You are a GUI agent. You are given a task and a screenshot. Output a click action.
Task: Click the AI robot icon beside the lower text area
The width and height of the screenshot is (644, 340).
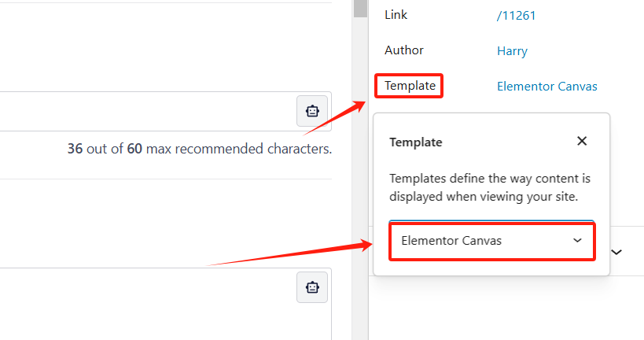coord(311,287)
